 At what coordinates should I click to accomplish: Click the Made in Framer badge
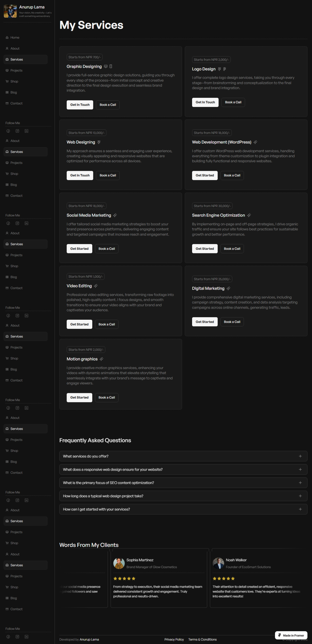point(291,635)
